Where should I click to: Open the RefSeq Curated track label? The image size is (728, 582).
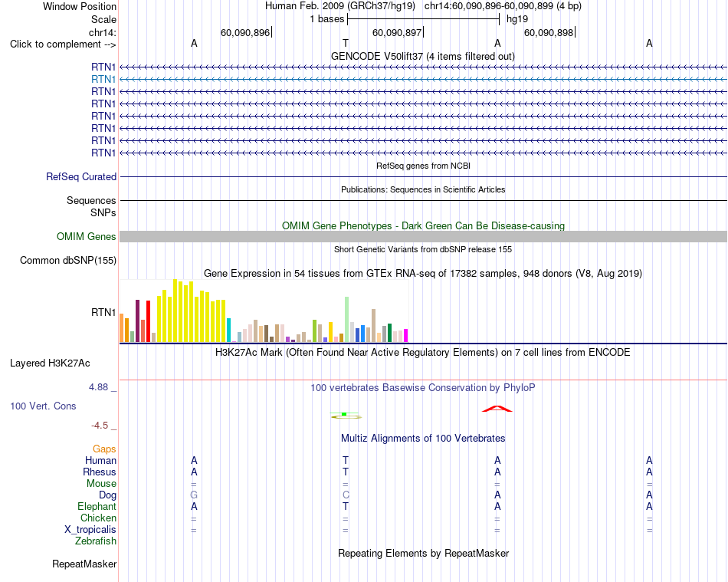(80, 177)
